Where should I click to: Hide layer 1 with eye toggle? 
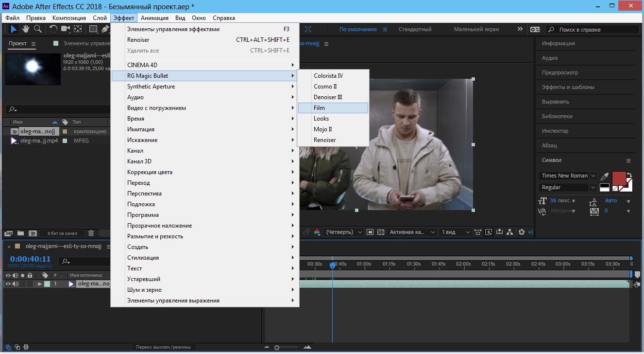(x=8, y=284)
